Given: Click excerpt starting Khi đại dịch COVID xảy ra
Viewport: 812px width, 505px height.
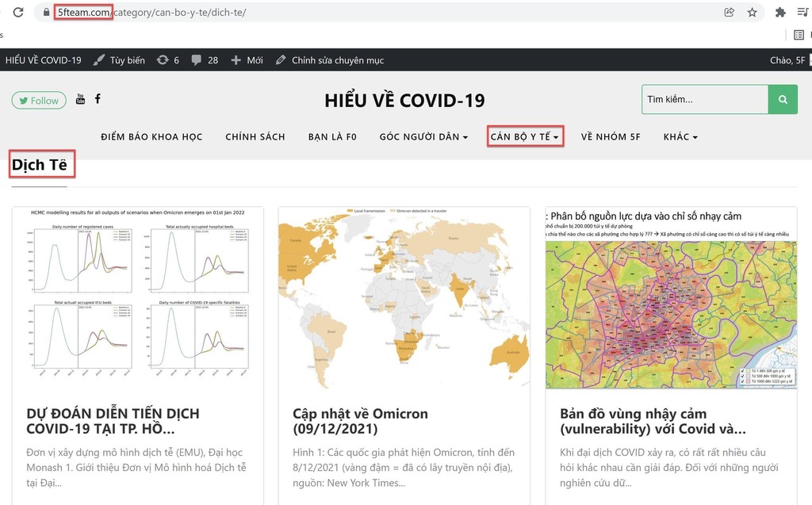Looking at the screenshot, I should pyautogui.click(x=668, y=468).
